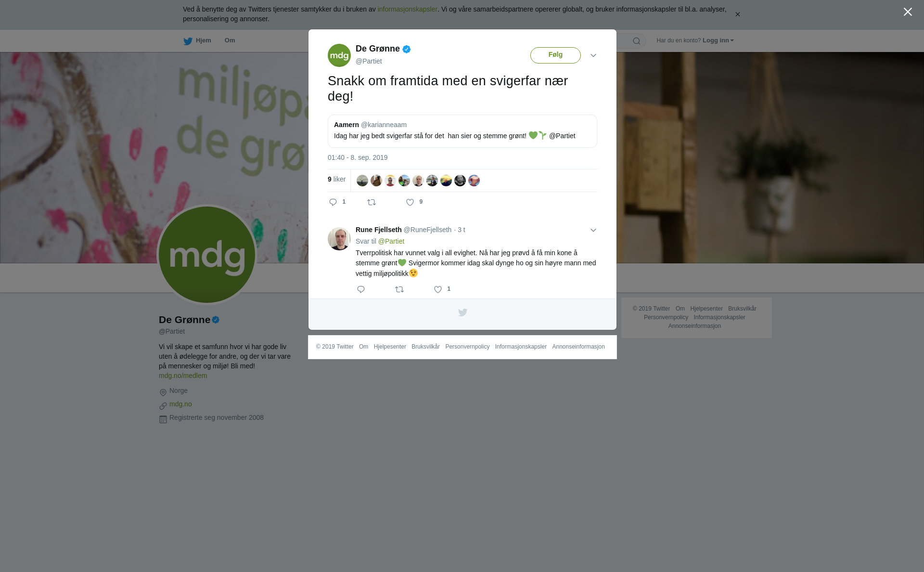Open the 9 liker count
Viewport: 924px width, 572px height.
point(336,179)
